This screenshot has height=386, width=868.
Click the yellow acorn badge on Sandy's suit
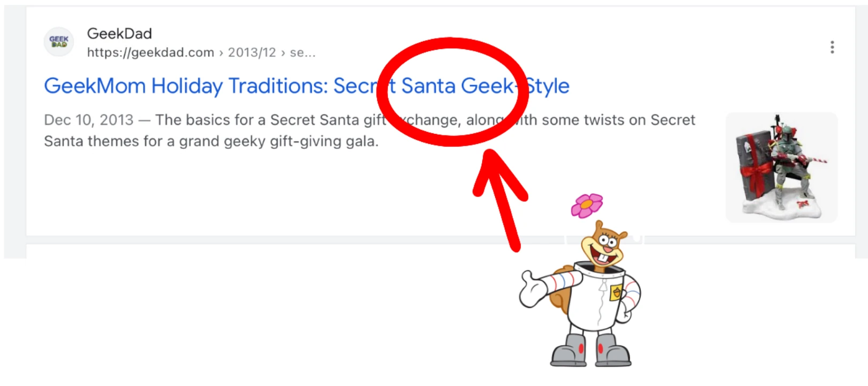[616, 293]
